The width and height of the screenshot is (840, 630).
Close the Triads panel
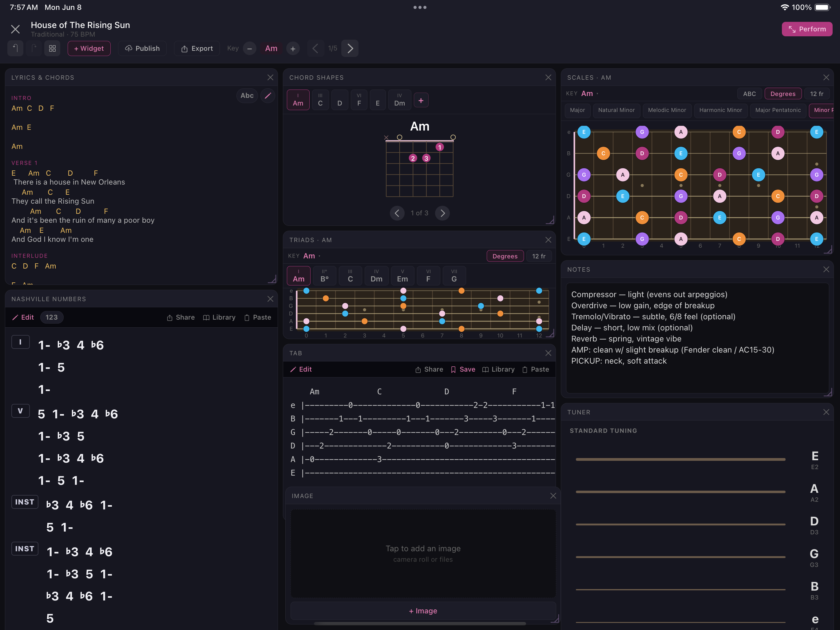[x=548, y=240]
